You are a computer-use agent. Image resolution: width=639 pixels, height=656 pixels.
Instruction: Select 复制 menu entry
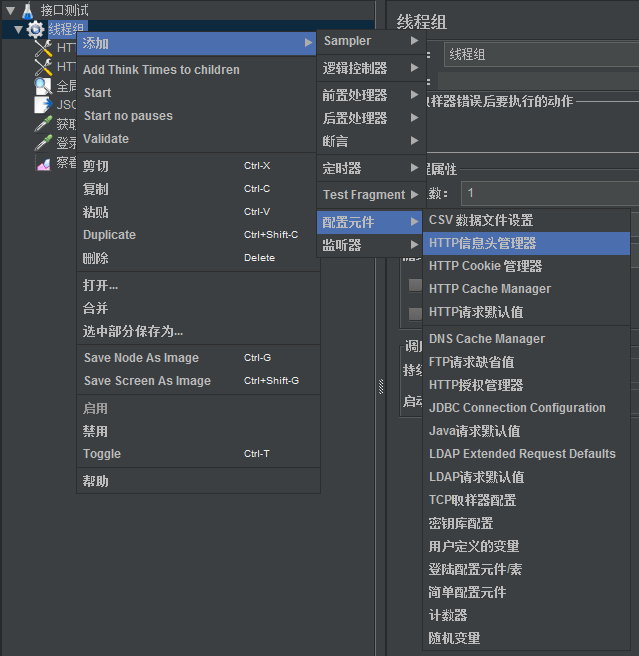click(198, 189)
